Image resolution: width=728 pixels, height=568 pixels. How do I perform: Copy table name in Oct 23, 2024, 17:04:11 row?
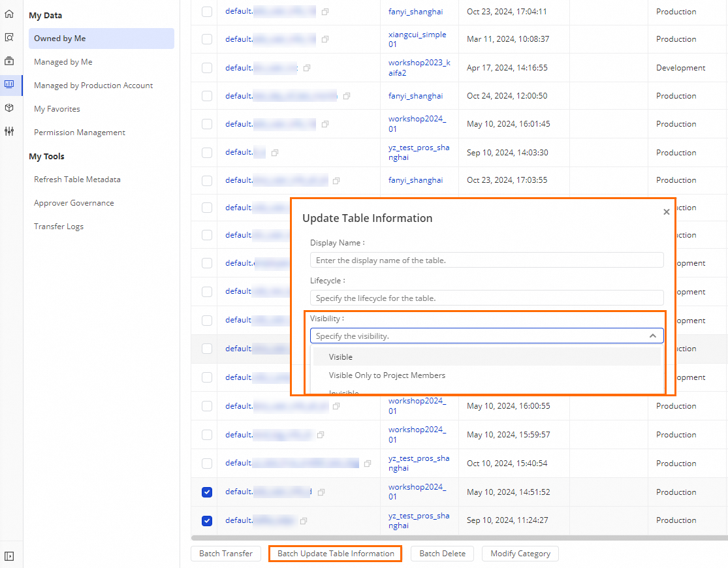coord(325,12)
